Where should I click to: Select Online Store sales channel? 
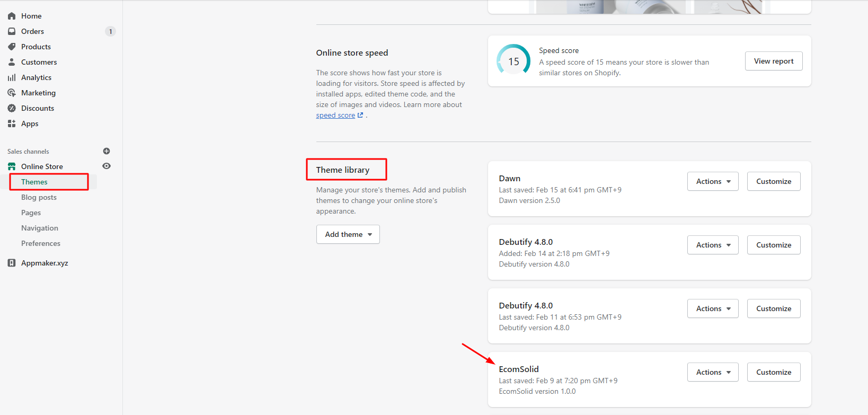click(x=42, y=166)
